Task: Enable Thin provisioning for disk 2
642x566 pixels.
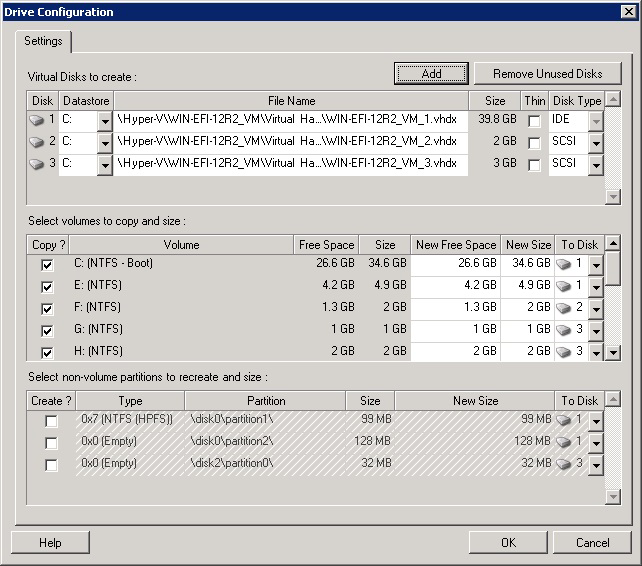Action: tap(535, 142)
